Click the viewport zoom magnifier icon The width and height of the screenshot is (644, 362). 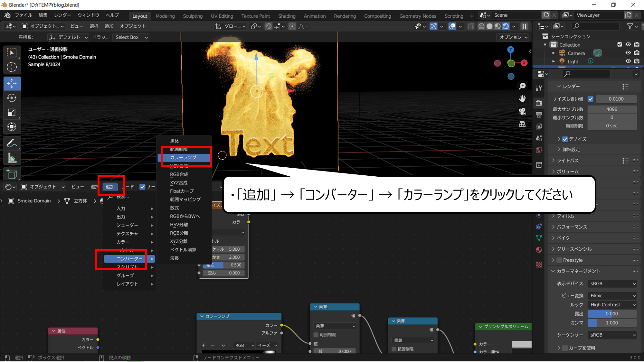pyautogui.click(x=522, y=86)
